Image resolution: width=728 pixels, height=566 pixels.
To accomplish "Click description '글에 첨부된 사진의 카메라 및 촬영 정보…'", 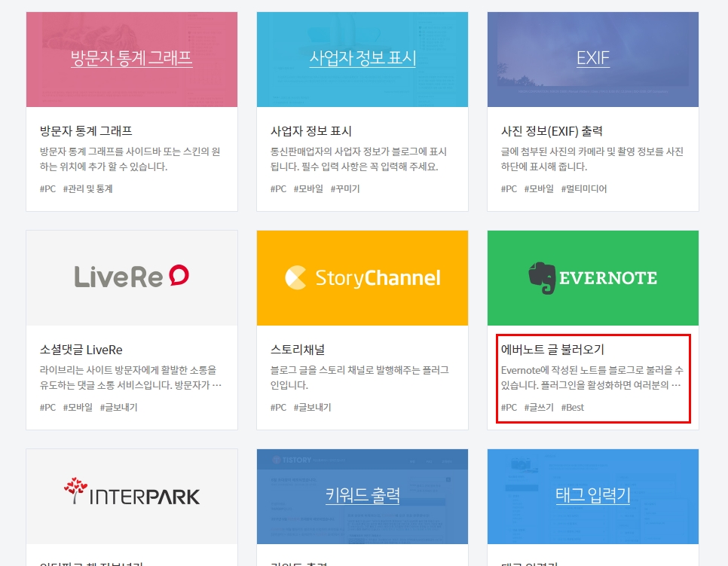I will pyautogui.click(x=592, y=159).
